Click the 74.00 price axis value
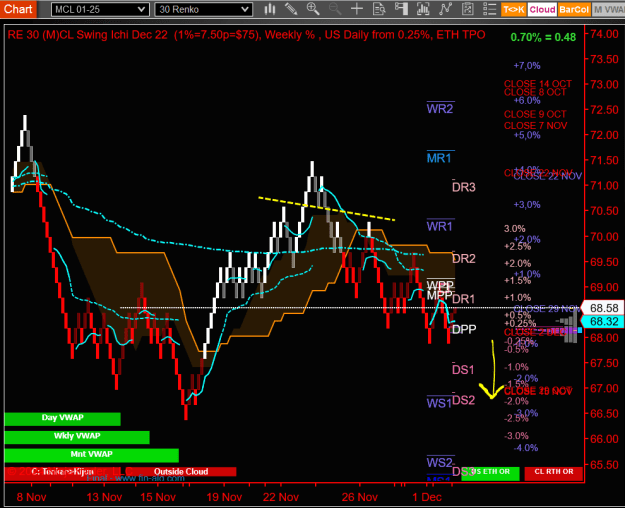625x508 pixels. coord(604,34)
